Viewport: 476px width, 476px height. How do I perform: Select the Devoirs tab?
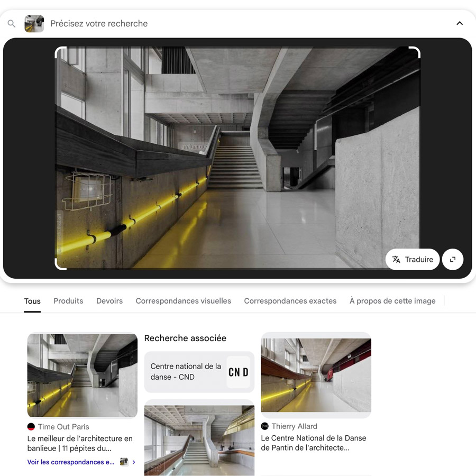(x=109, y=300)
